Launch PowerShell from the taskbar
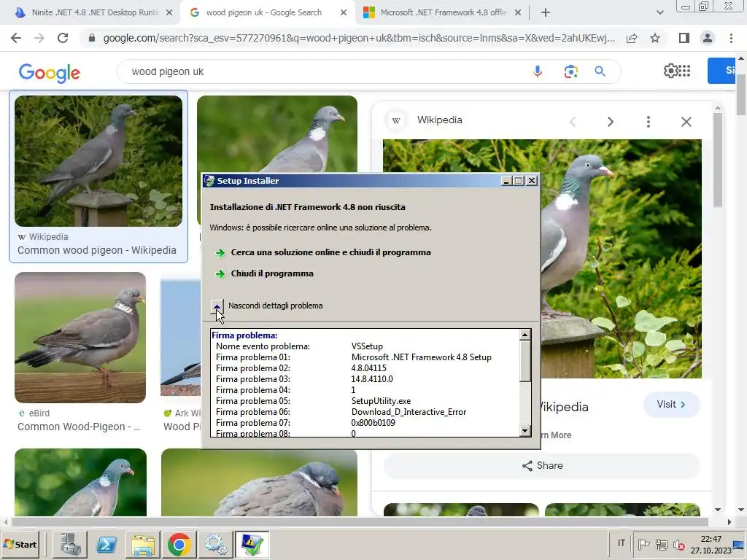Image resolution: width=747 pixels, height=560 pixels. click(107, 544)
